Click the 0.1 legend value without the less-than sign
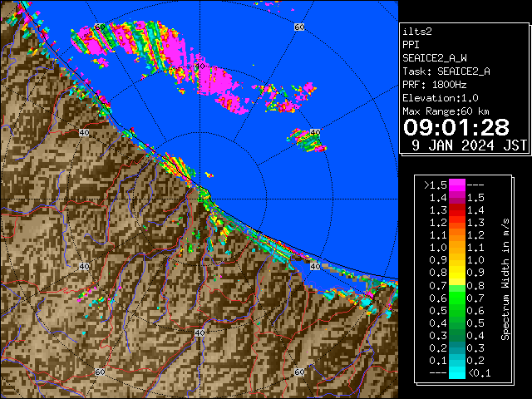The width and height of the screenshot is (532, 399). pos(438,361)
